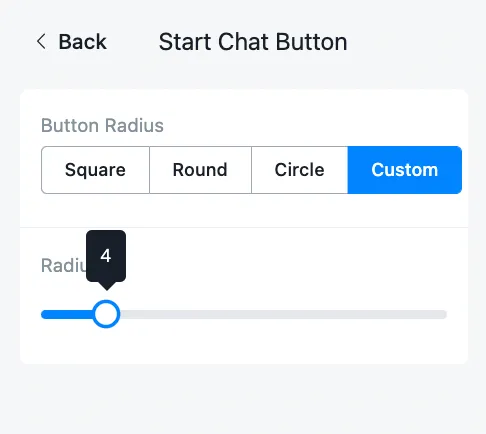Image resolution: width=486 pixels, height=434 pixels.
Task: Switch button radius to Circle
Action: point(299,170)
